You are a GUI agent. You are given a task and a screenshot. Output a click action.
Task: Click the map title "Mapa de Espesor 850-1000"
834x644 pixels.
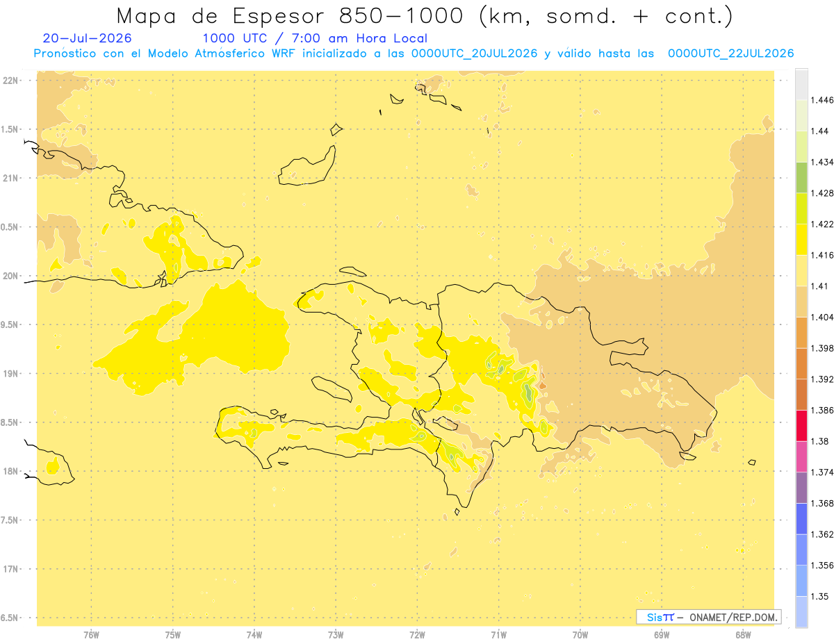coord(290,16)
